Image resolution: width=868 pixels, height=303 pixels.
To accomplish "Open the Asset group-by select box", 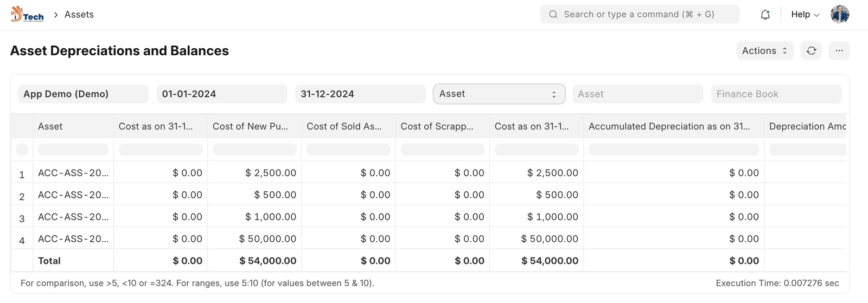I will (x=499, y=94).
